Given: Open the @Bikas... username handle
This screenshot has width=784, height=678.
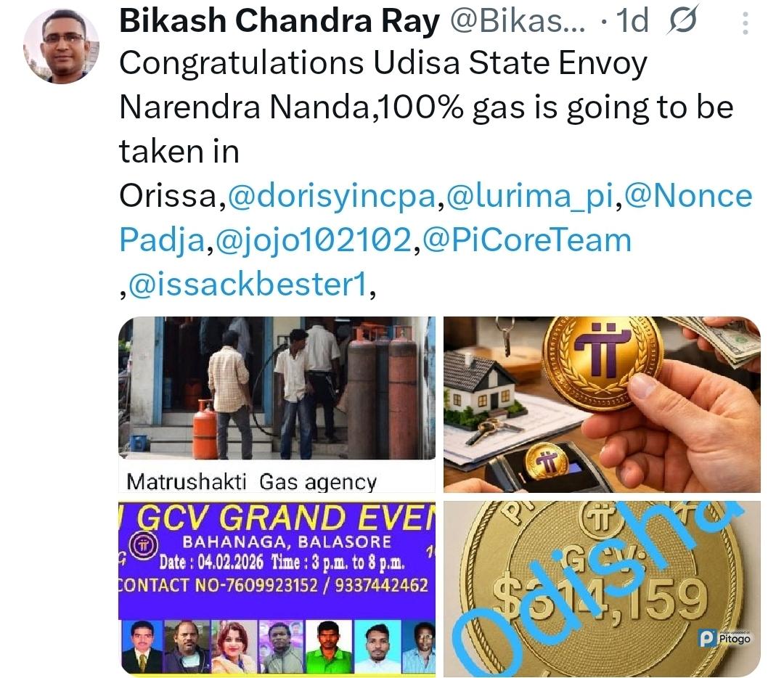Looking at the screenshot, I should 518,21.
